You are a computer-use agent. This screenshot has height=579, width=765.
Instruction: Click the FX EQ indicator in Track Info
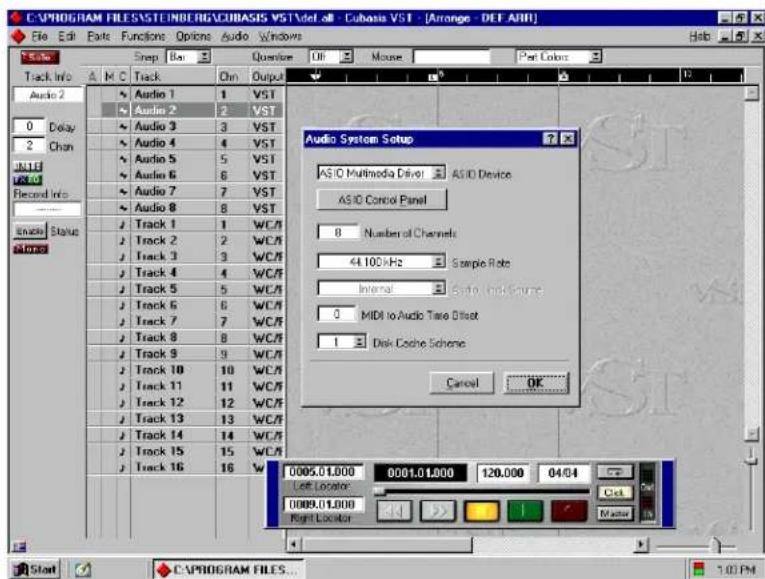pos(28,180)
